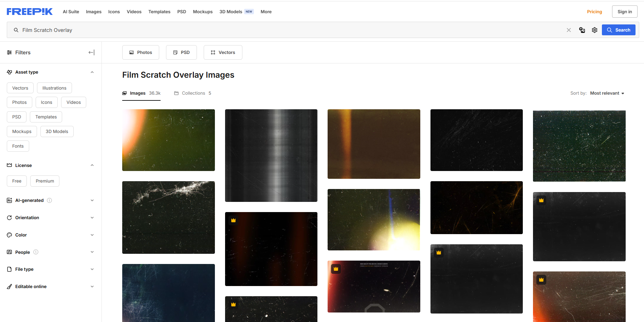The image size is (644, 322).
Task: Click the Photos quick filter button
Action: click(141, 53)
